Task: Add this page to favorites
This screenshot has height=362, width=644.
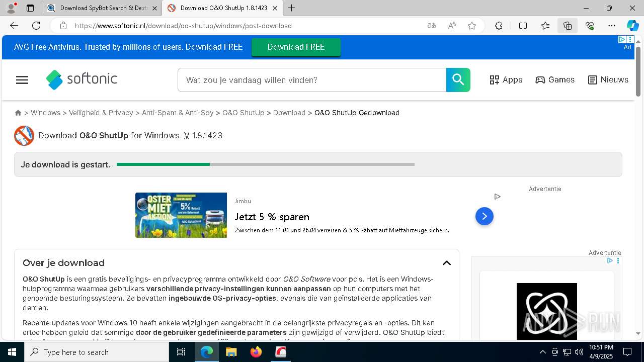Action: click(x=472, y=26)
